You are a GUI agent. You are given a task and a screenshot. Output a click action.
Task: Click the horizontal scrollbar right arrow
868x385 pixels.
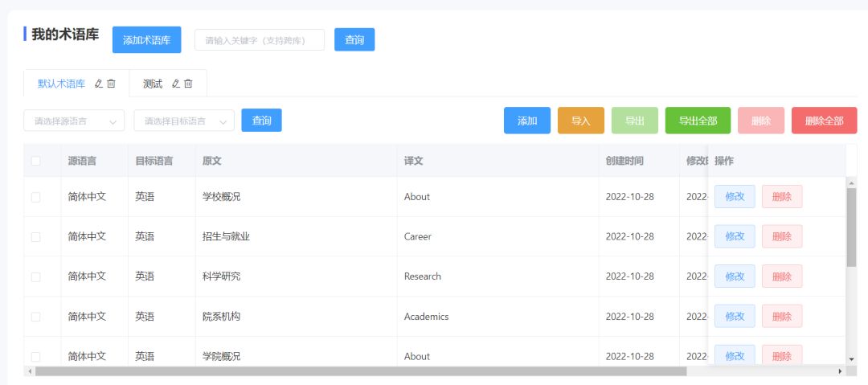(x=841, y=371)
